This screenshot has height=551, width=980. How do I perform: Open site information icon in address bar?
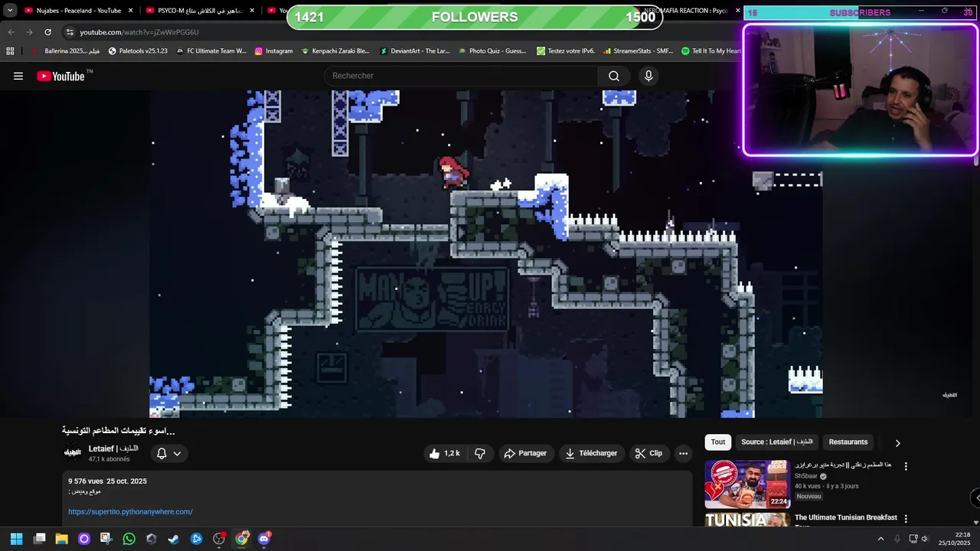pyautogui.click(x=69, y=32)
